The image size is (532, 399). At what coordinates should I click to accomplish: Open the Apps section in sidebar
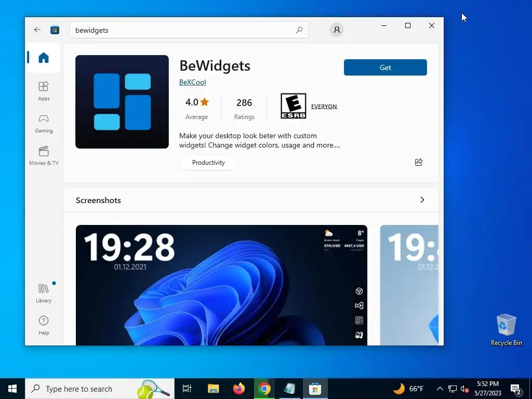tap(44, 91)
